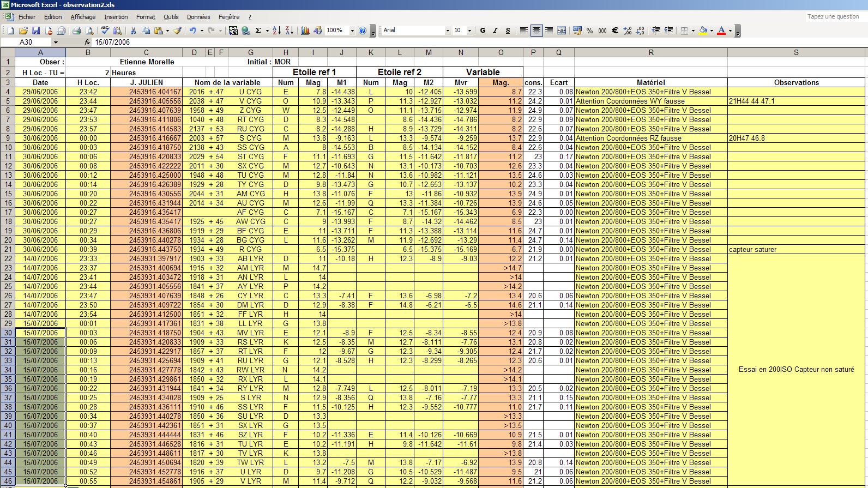
Task: Apply percent style formatting
Action: (589, 31)
